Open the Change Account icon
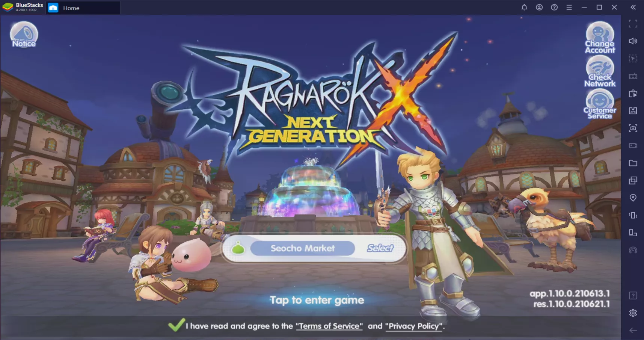Viewport: 644px width, 340px height. pyautogui.click(x=600, y=38)
